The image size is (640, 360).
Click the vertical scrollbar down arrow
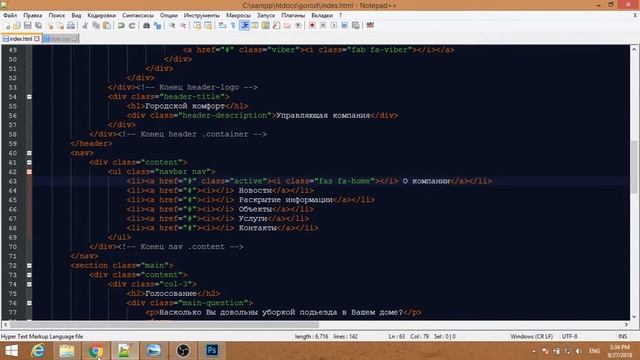click(634, 316)
